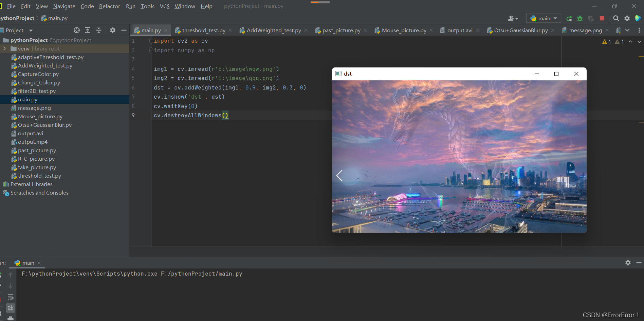This screenshot has width=644, height=321.
Task: Toggle scroll to end in the Run console
Action: point(11,308)
